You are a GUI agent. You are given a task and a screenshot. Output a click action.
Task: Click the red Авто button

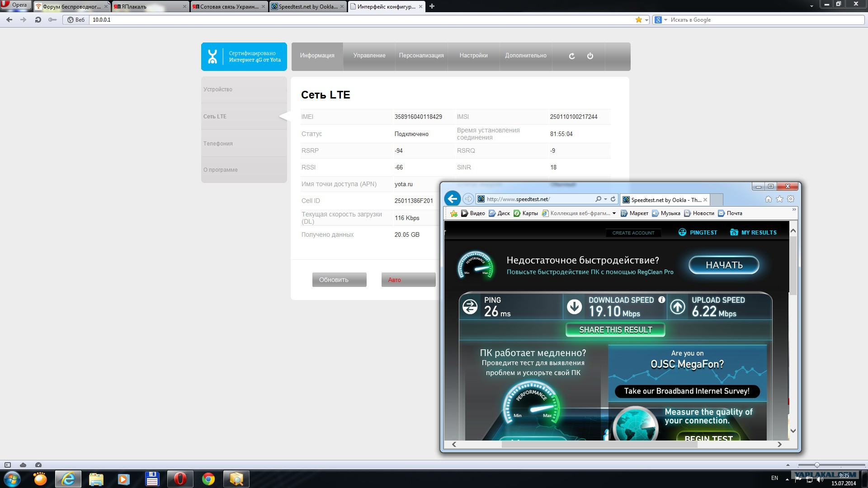click(x=408, y=280)
